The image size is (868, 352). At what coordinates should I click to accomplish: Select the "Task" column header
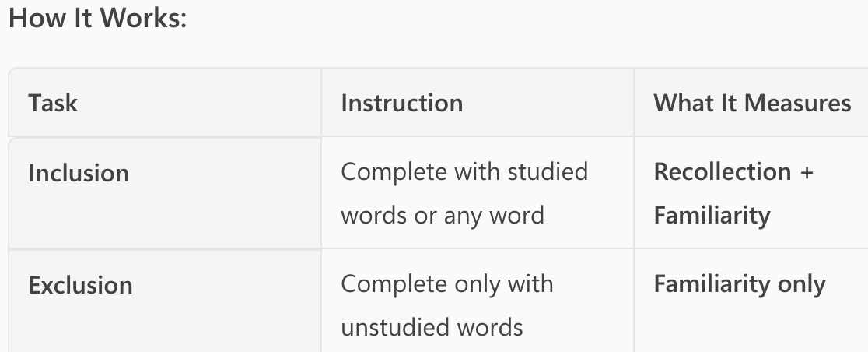(53, 103)
